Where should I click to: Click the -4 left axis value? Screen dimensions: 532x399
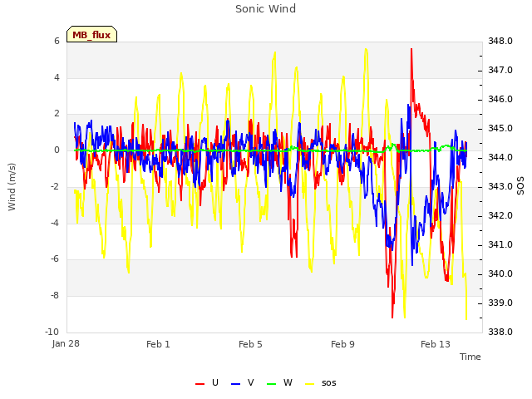[55, 223]
